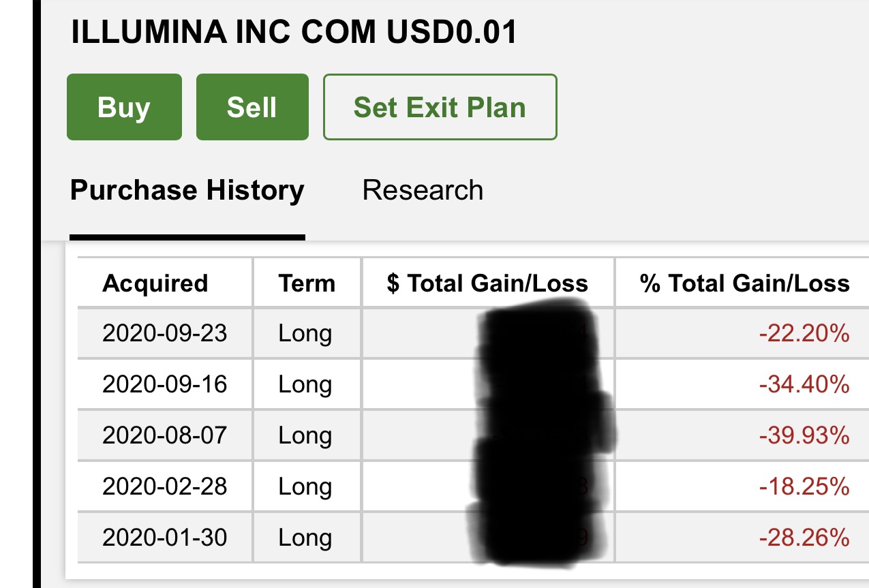Sort by the Acquired column header

(x=155, y=283)
